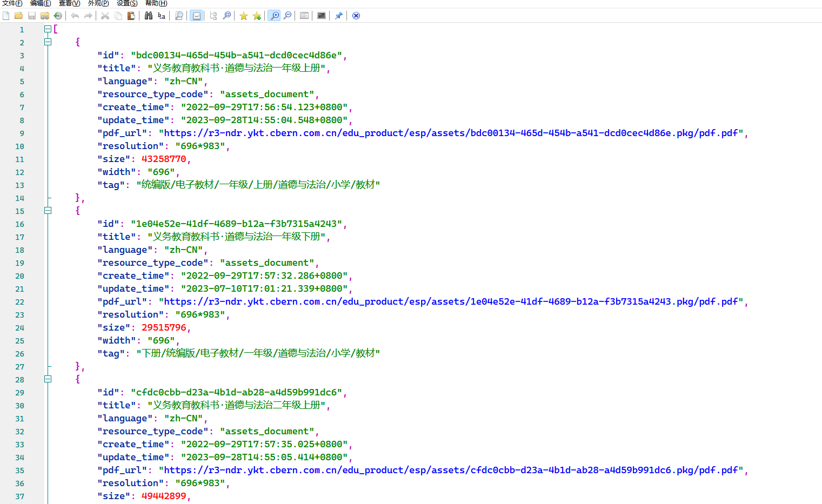Click the id value 1e04e52e-41df-4689-b12a-f3b7315a4243 on line 16
Viewport: 822px width, 504px height.
(237, 224)
